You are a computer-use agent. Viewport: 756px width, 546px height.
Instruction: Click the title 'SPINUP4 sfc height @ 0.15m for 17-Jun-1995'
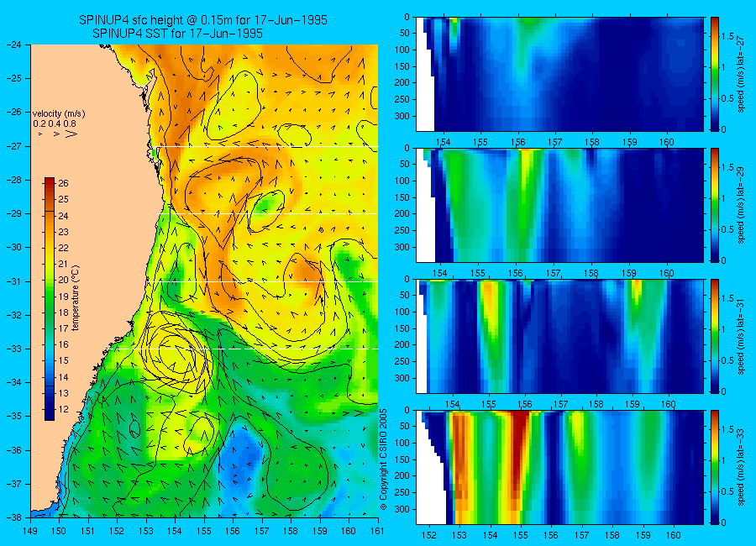(x=203, y=20)
